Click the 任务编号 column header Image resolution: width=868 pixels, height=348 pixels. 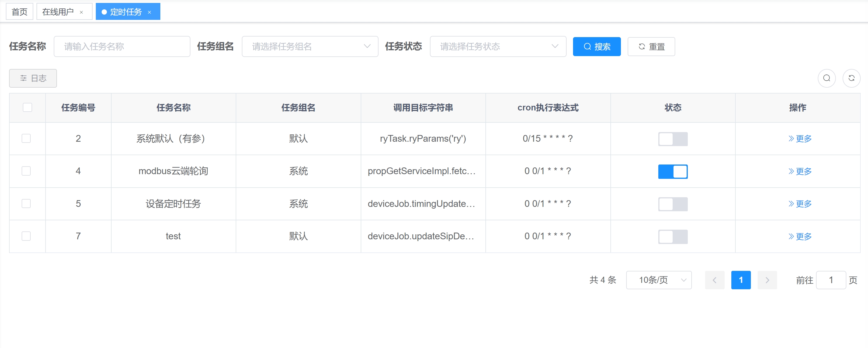coord(78,108)
